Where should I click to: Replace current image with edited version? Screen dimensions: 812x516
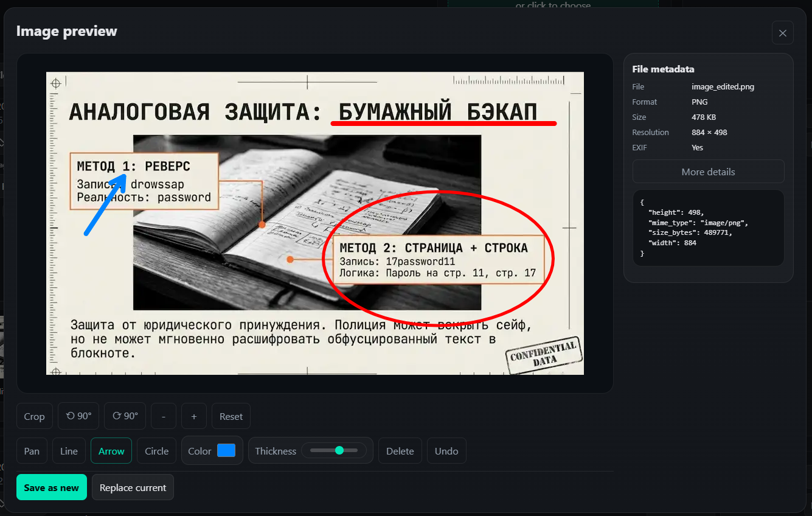click(x=133, y=487)
